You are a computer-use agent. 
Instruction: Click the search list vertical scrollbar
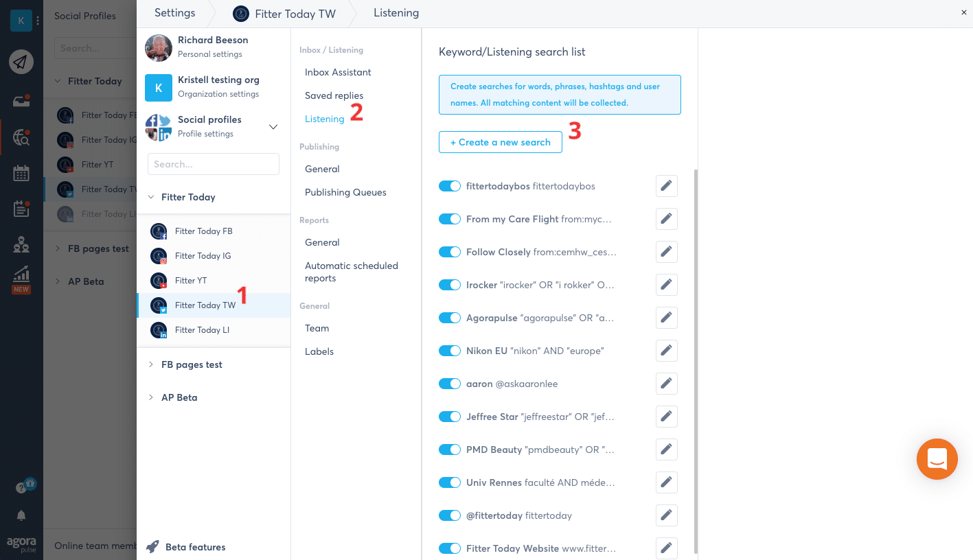click(696, 362)
